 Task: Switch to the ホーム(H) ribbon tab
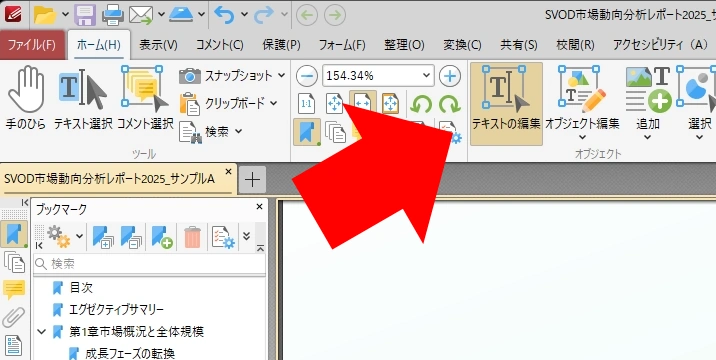99,45
